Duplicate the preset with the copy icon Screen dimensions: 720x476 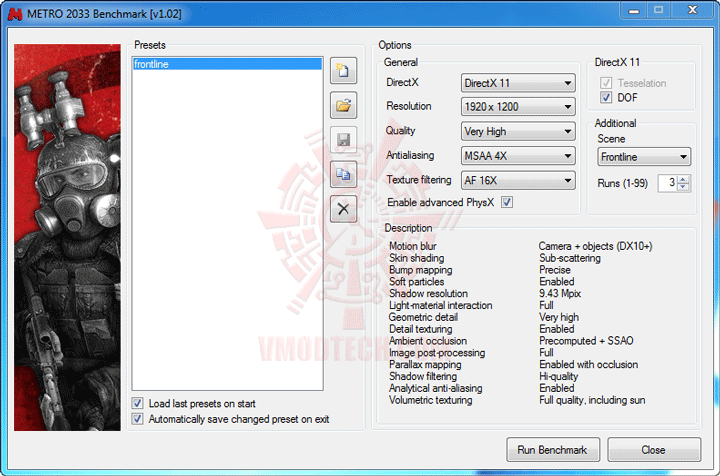coord(343,174)
